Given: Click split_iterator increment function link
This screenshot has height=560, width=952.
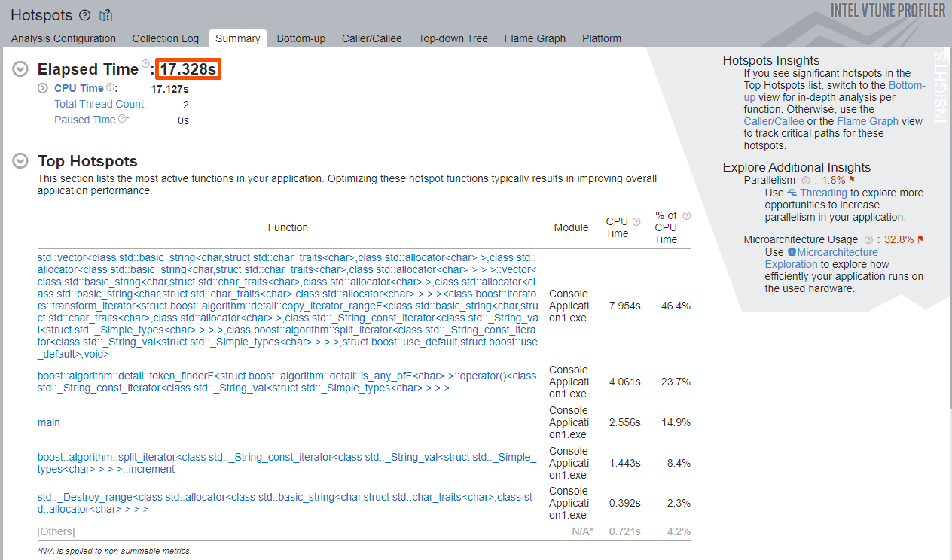Looking at the screenshot, I should [x=288, y=463].
